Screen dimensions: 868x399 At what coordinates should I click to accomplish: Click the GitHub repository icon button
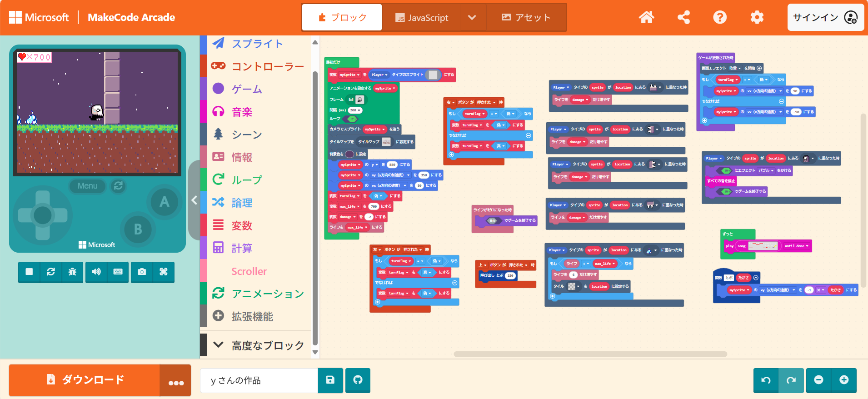click(358, 380)
